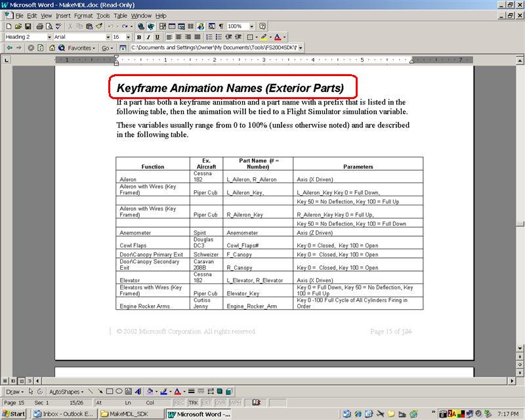The height and width of the screenshot is (420, 525).
Task: Toggle Italic formatting
Action: (148, 37)
